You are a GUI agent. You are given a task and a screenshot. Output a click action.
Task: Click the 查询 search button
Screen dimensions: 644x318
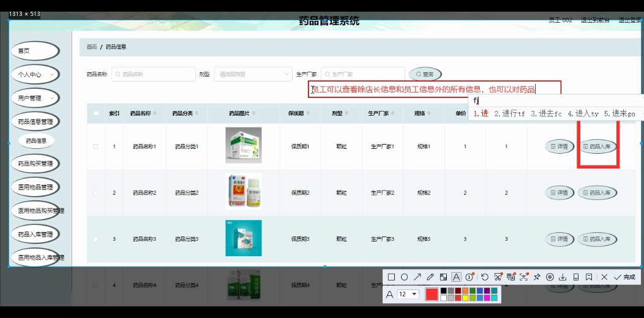[x=425, y=74]
